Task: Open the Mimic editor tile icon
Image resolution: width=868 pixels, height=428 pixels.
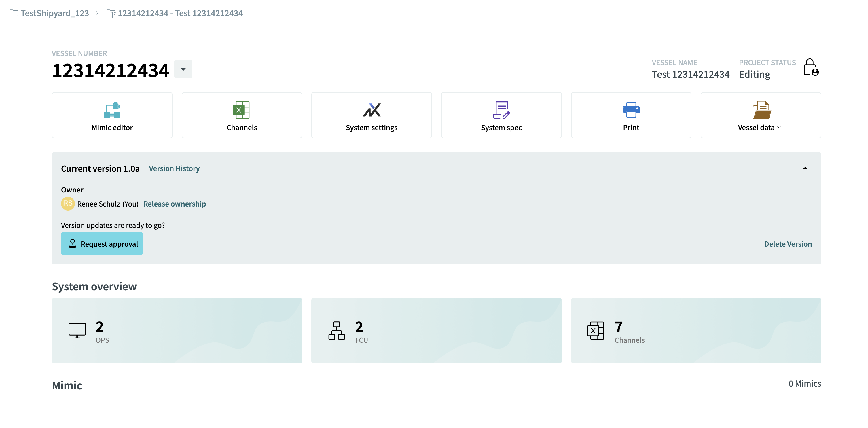Action: tap(112, 110)
